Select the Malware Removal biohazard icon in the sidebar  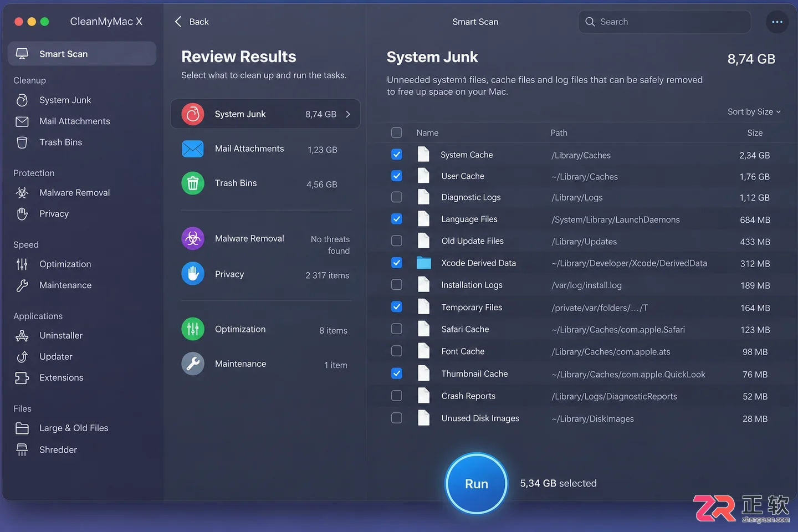22,192
